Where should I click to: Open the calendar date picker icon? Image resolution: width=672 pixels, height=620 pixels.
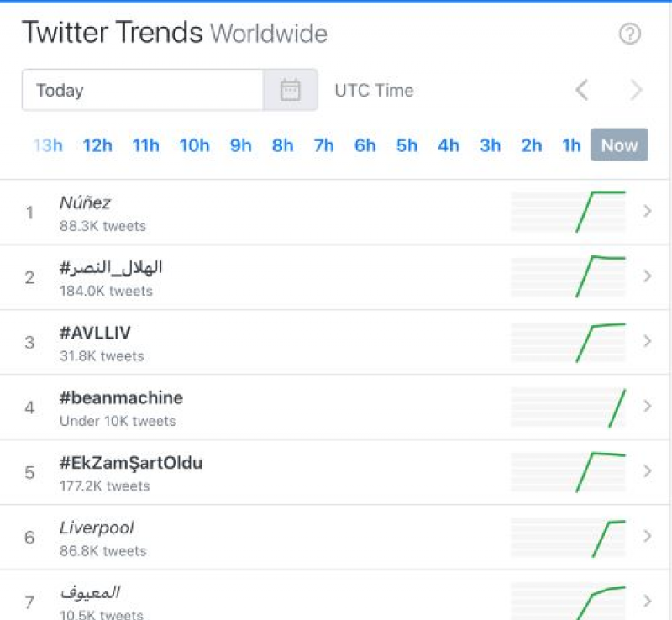(x=291, y=90)
